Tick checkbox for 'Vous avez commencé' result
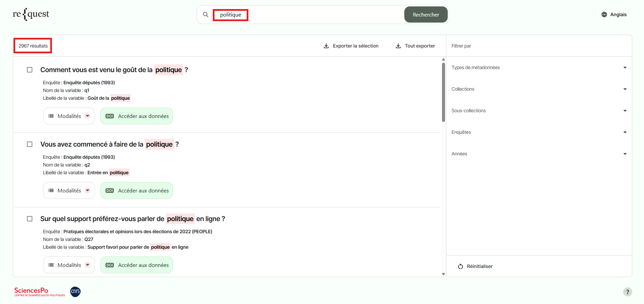Screen dimensions: 644x304 click(30, 144)
